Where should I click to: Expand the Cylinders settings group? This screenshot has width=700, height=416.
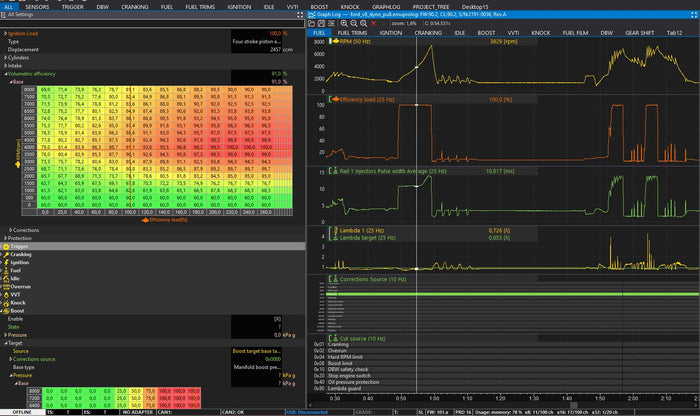pyautogui.click(x=5, y=58)
